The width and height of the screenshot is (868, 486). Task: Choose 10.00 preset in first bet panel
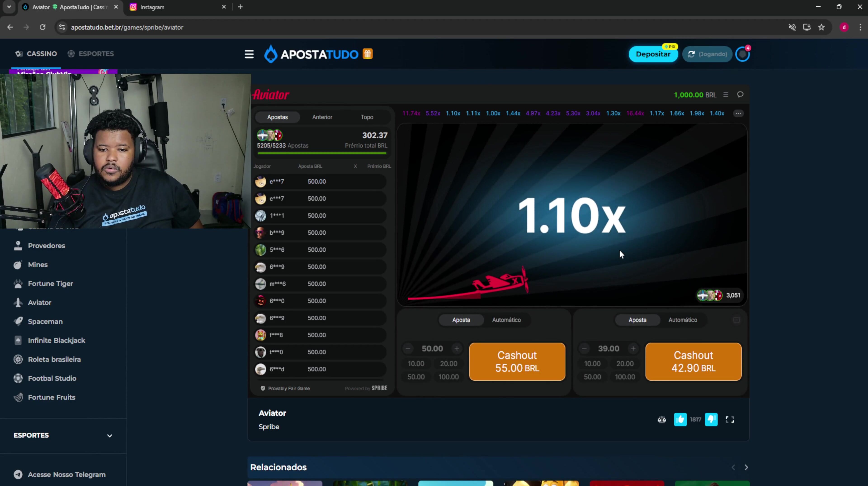coord(416,364)
